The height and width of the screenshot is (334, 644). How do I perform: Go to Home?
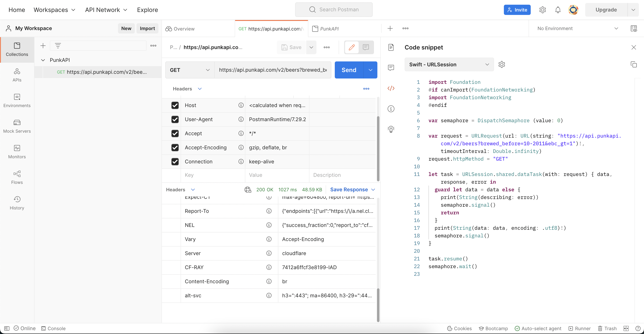[x=17, y=10]
